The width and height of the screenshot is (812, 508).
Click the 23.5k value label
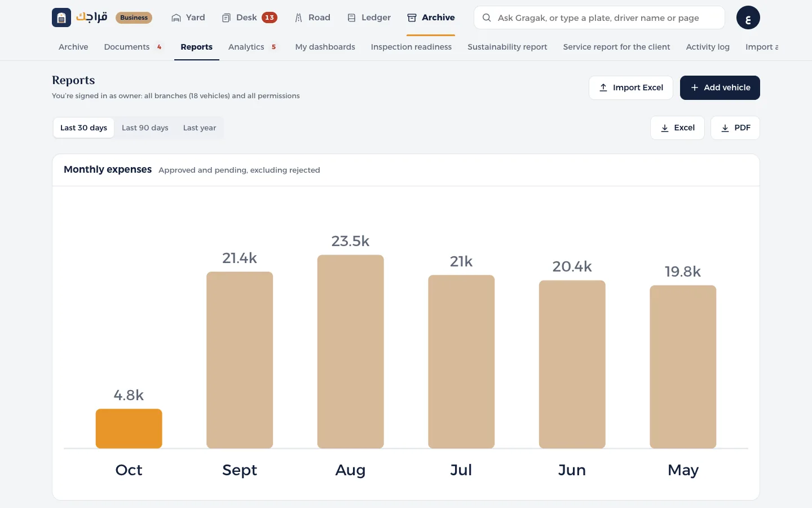351,241
